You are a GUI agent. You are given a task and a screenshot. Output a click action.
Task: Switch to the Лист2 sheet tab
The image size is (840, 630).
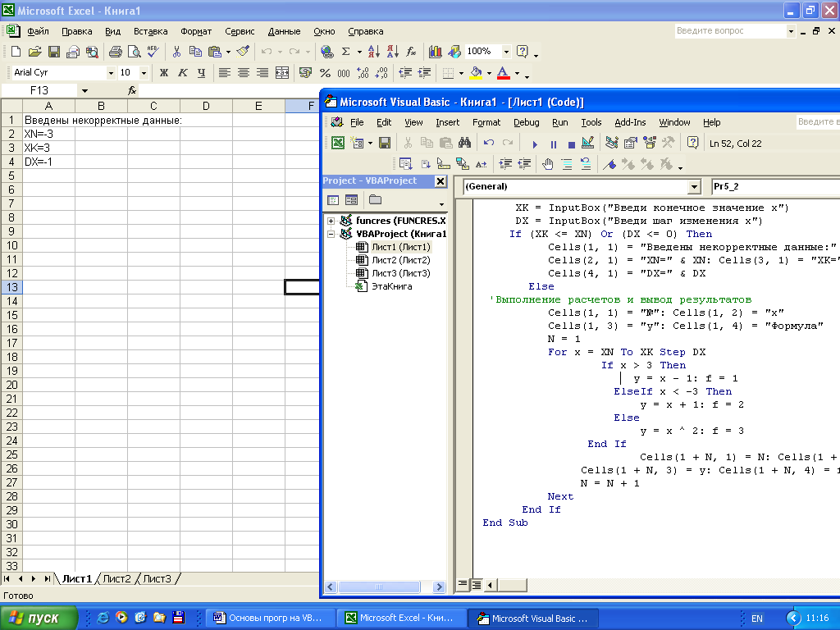pos(116,579)
